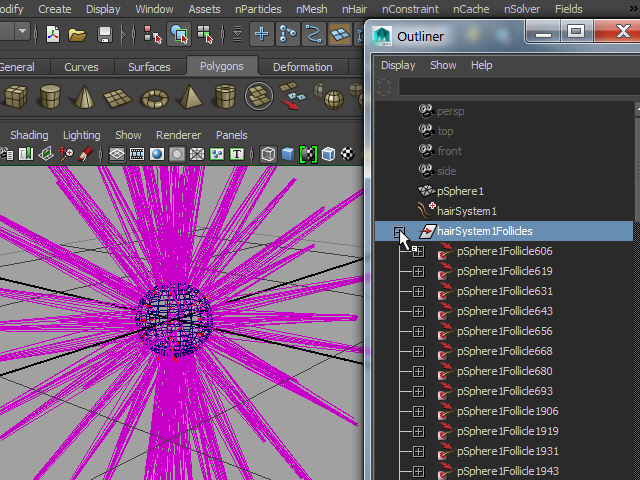Click the Outliner search text field
Viewport: 640px width, 480px height.
[518, 87]
